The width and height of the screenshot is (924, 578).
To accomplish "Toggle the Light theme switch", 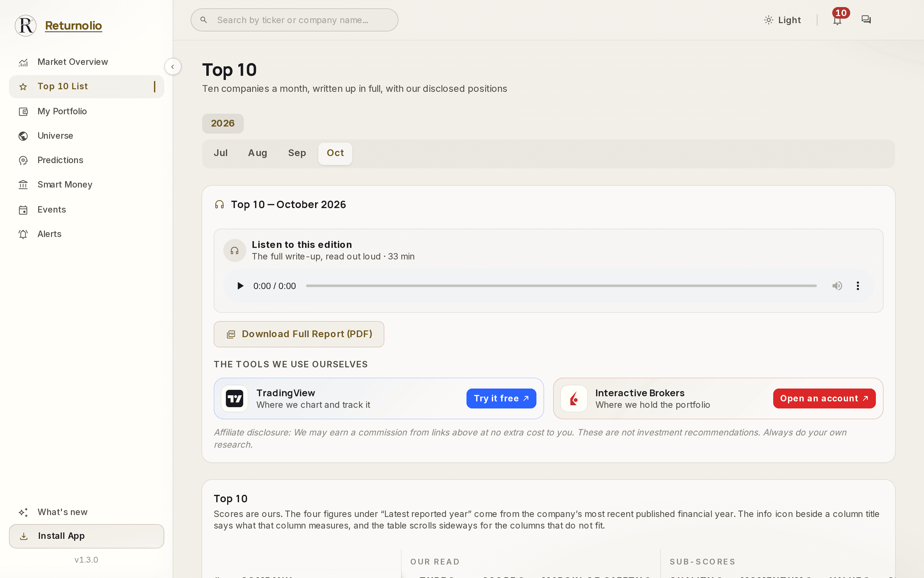I will pyautogui.click(x=782, y=20).
